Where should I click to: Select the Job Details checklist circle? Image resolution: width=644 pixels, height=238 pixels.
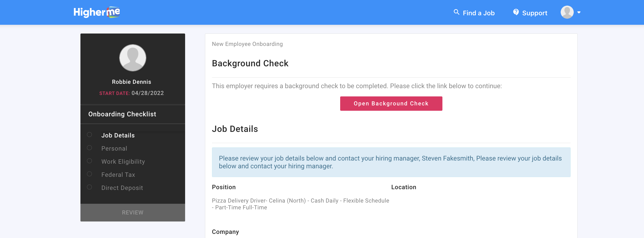89,135
